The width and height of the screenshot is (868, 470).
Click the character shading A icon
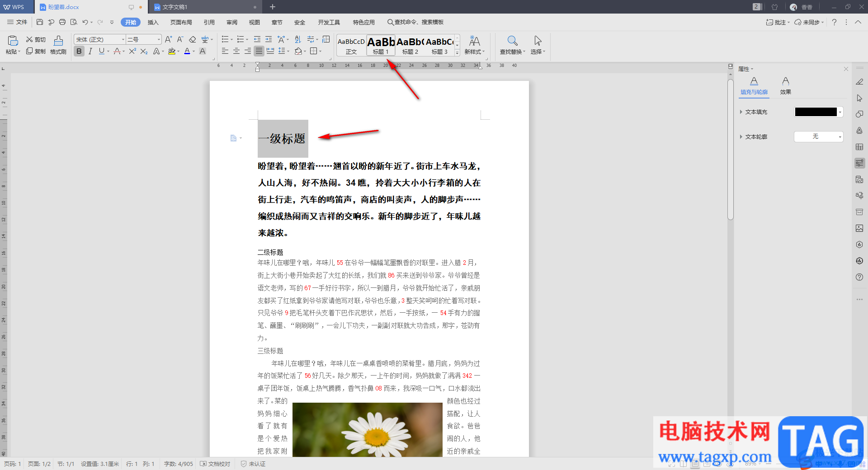pyautogui.click(x=203, y=52)
